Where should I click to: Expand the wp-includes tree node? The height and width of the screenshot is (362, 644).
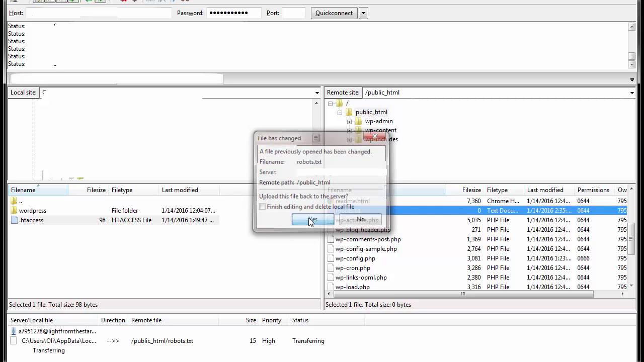tap(350, 140)
